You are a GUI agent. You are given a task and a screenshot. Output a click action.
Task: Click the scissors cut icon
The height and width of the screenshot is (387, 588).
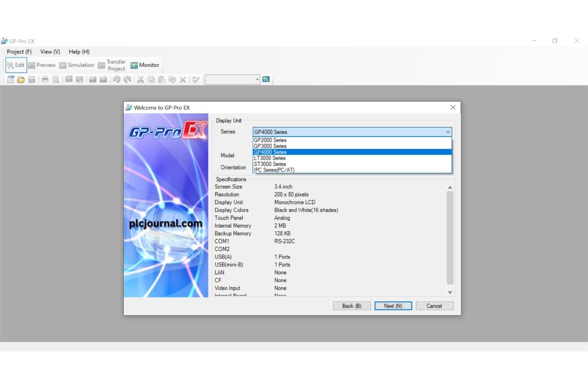coord(141,79)
